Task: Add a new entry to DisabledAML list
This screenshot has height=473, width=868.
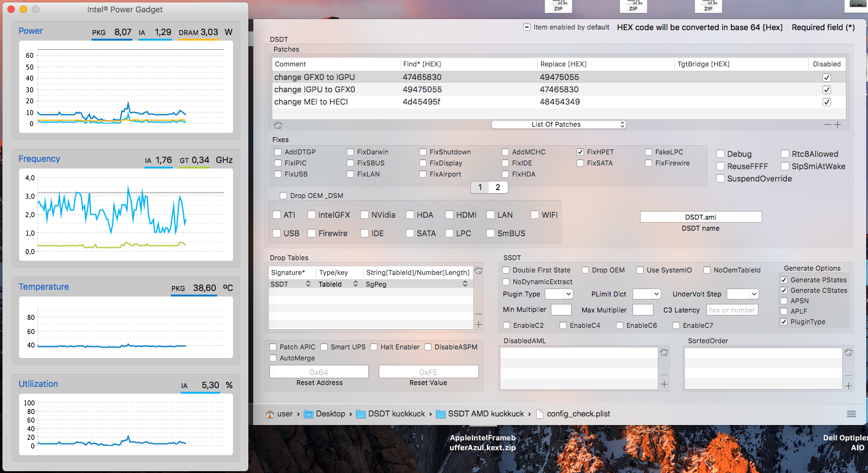Action: [664, 384]
